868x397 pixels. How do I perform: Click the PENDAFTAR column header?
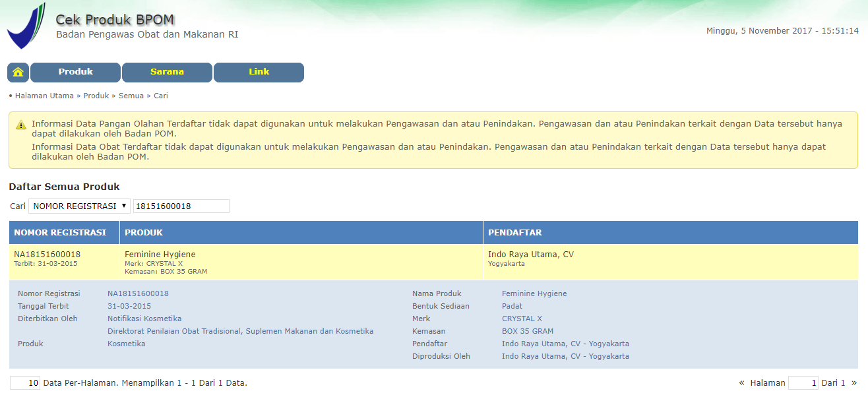click(671, 233)
